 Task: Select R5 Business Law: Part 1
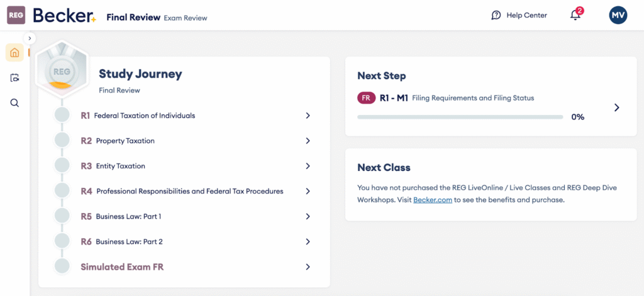pyautogui.click(x=128, y=216)
